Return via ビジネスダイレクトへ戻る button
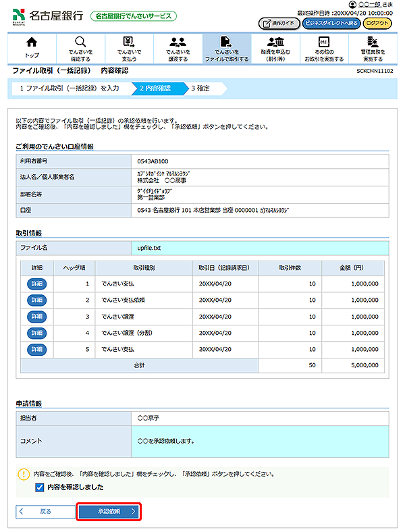Image resolution: width=405 pixels, height=532 pixels. [331, 23]
